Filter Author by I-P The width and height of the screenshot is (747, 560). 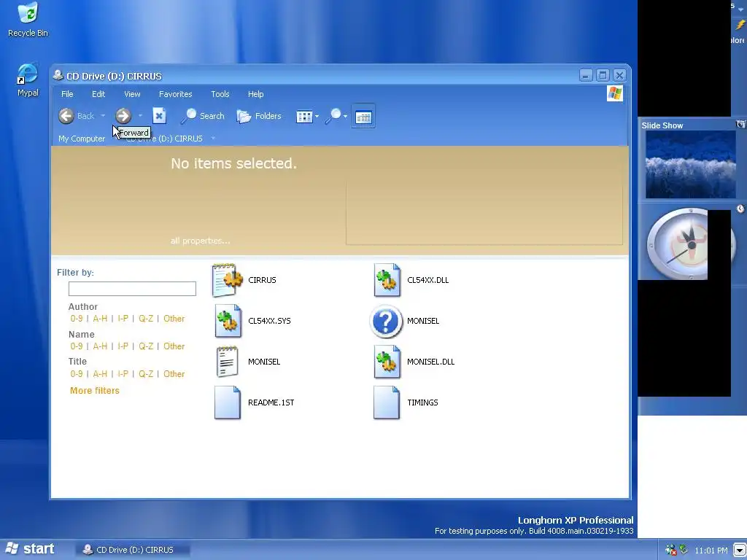[x=123, y=319]
